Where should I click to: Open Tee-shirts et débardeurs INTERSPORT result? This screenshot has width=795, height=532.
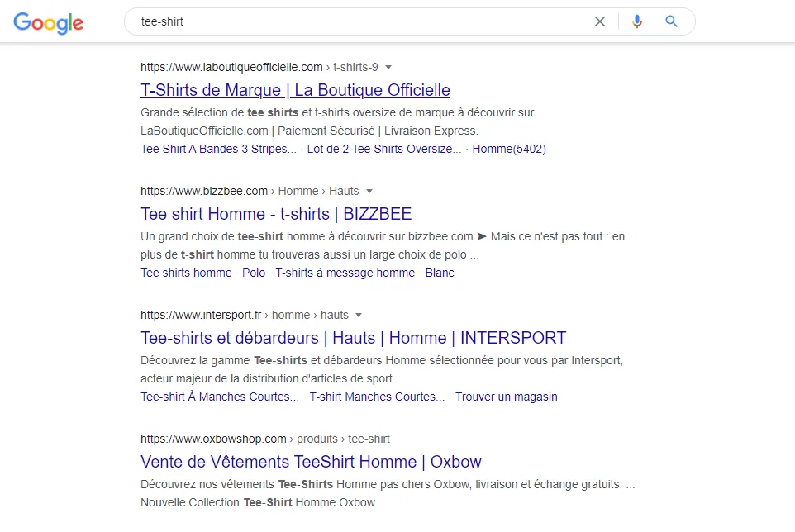[354, 338]
